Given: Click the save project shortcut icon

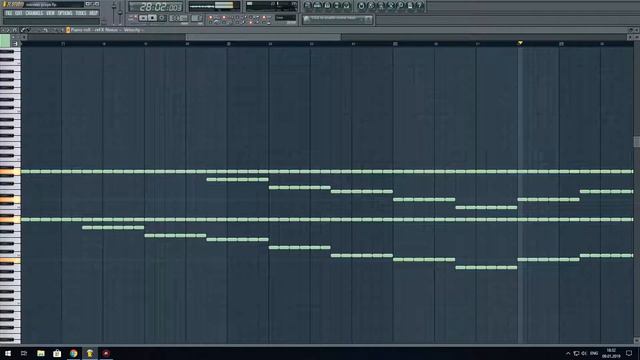Looking at the screenshot, I should (x=371, y=5).
